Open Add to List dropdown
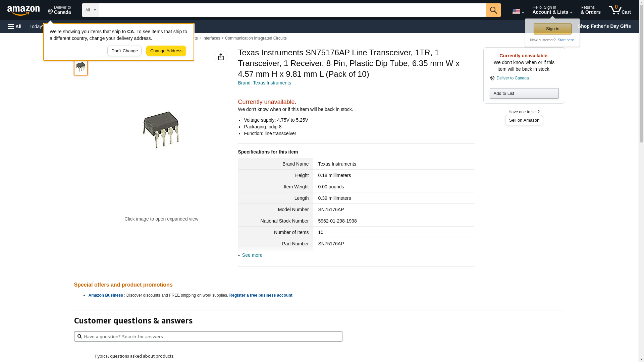This screenshot has width=644, height=362. [524, 94]
